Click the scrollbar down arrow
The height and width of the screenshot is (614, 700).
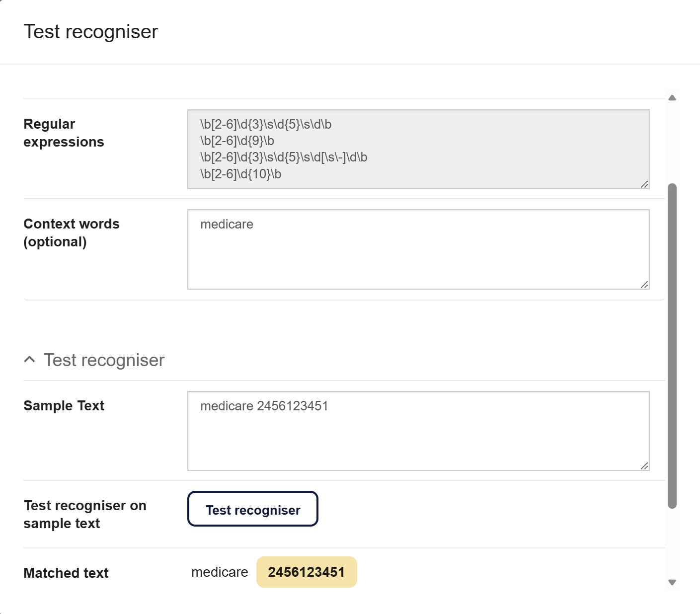click(672, 582)
